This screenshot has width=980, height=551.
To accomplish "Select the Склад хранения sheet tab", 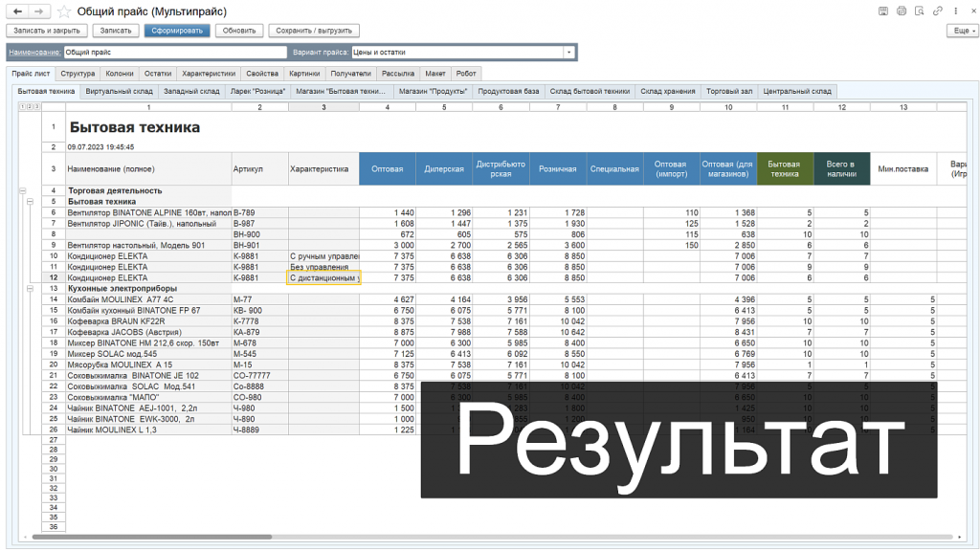I will (x=667, y=91).
